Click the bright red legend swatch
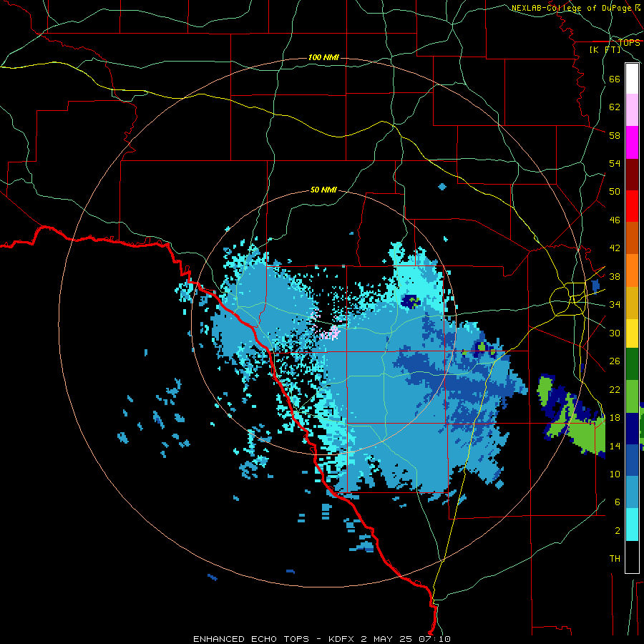Image resolution: width=644 pixels, height=644 pixels. [632, 207]
